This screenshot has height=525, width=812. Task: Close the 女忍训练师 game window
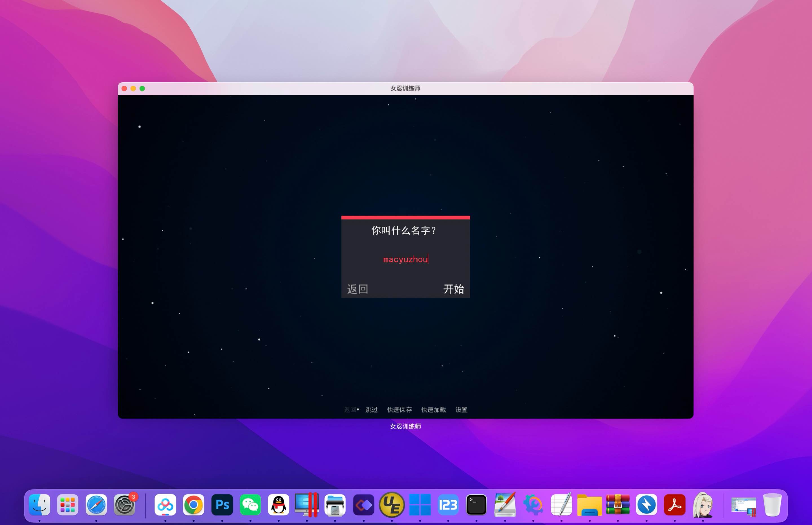tap(124, 89)
